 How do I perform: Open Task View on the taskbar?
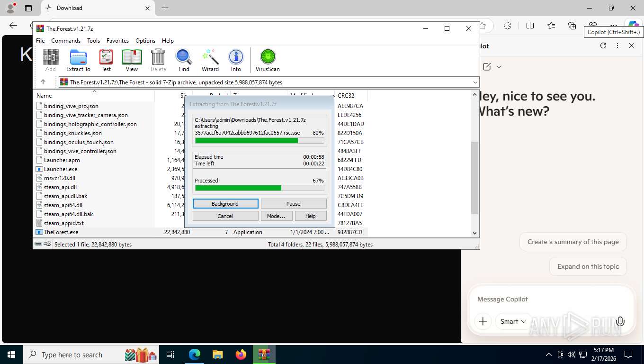170,355
